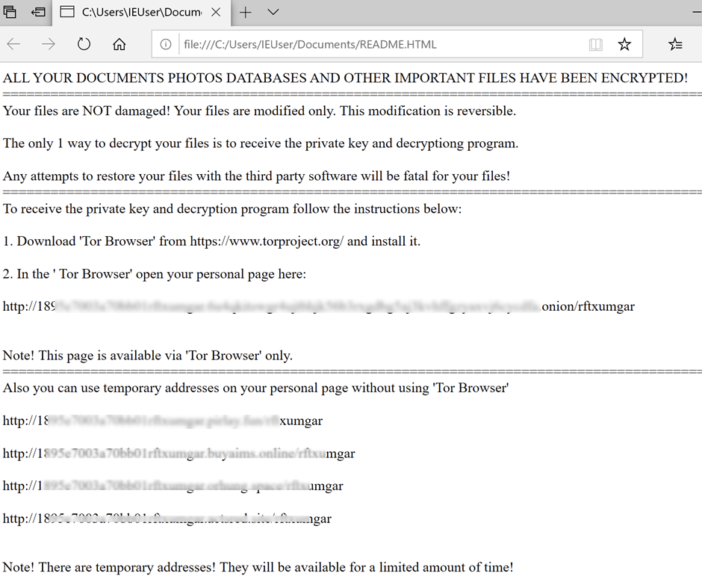
Task: Go forward to next page
Action: click(x=49, y=44)
